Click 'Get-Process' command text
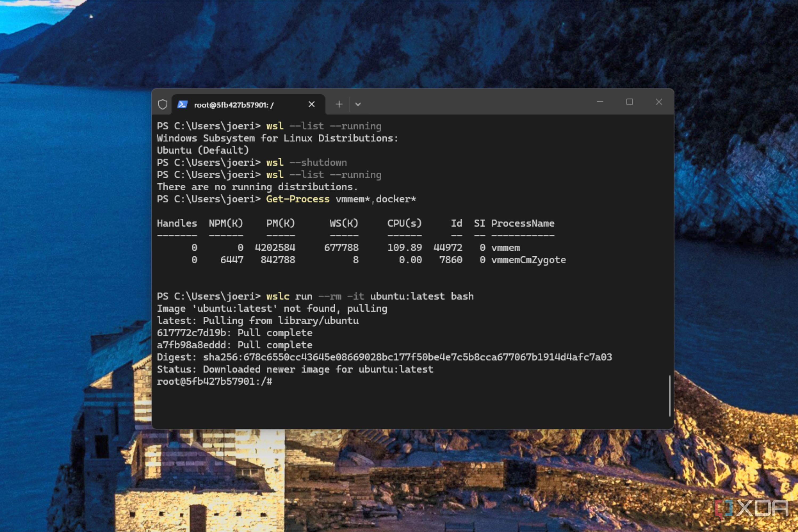Viewport: 798px width, 532px height. (x=298, y=199)
